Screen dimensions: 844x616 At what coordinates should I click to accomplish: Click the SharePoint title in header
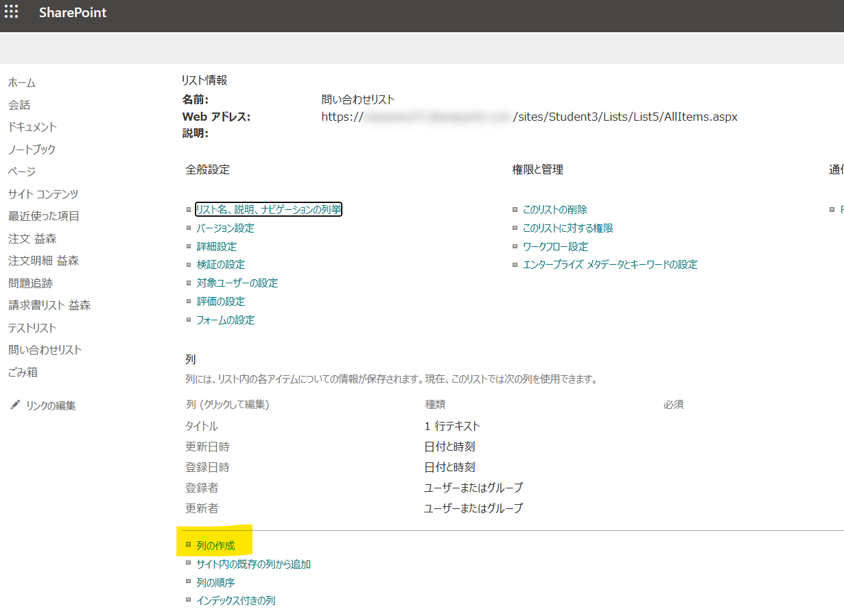pos(73,13)
